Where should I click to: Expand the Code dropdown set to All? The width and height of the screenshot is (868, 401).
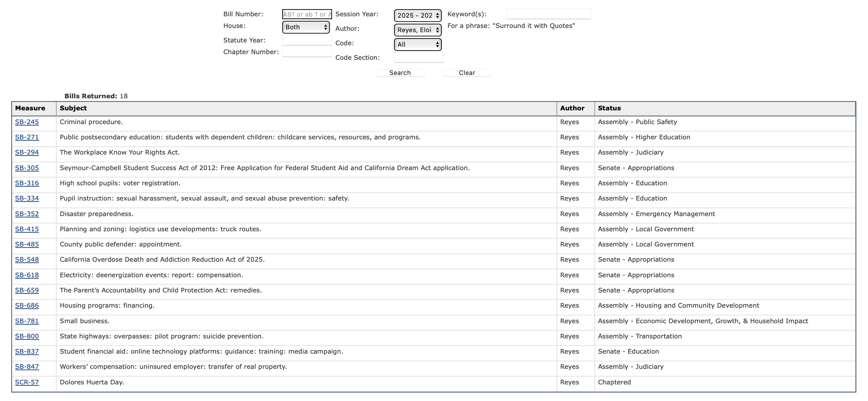coord(417,45)
